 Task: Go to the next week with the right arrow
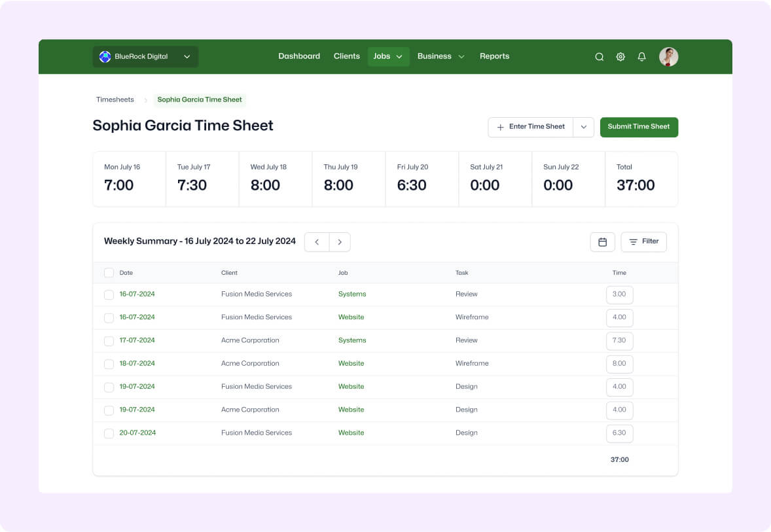click(340, 241)
